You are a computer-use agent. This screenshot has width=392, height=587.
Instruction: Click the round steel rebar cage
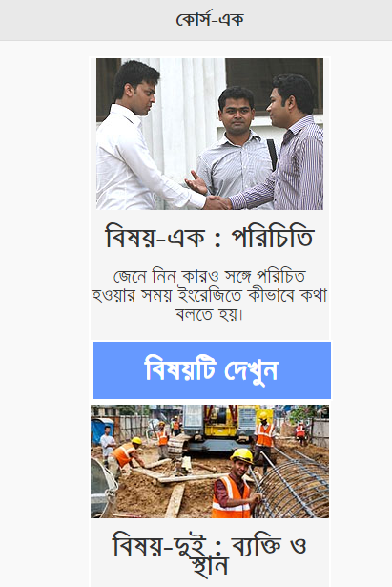point(294,487)
